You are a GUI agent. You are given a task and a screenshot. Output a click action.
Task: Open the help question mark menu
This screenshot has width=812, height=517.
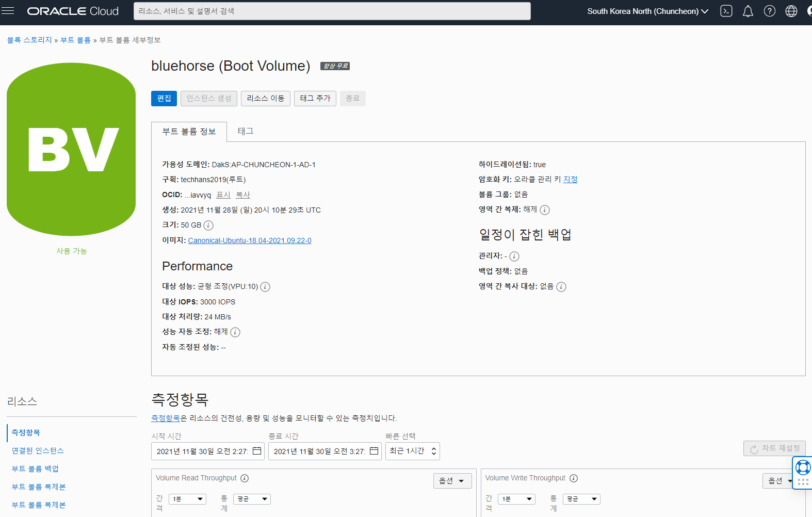[769, 11]
